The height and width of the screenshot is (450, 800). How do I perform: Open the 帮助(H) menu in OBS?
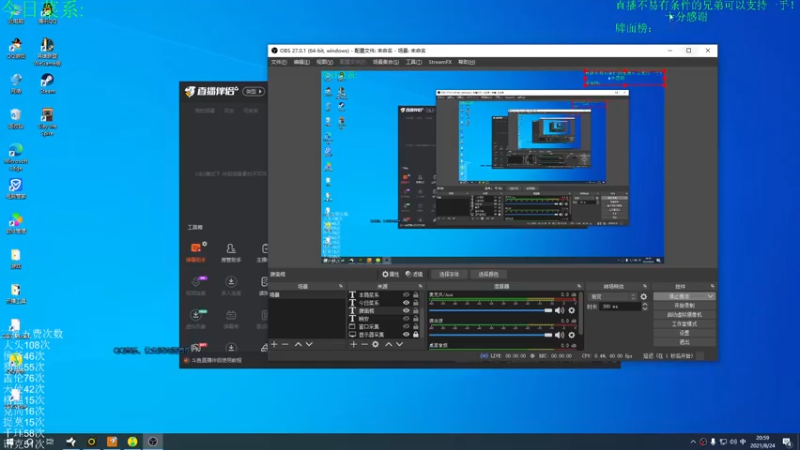click(466, 62)
